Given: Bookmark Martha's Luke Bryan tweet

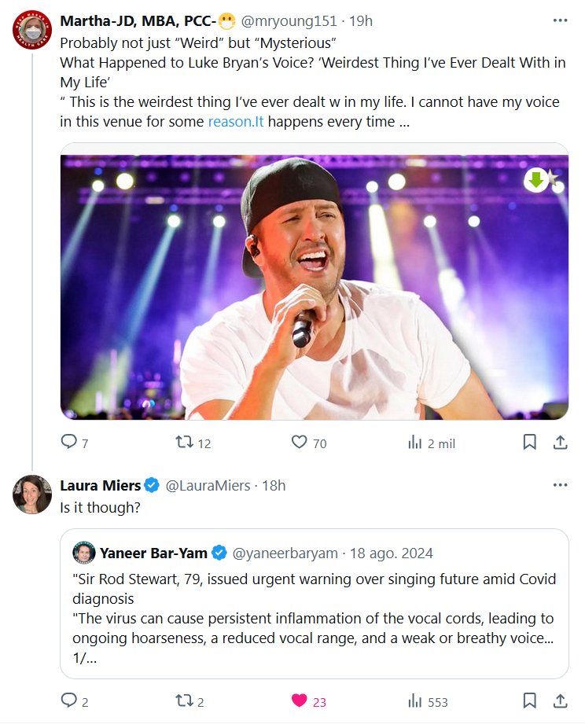Looking at the screenshot, I should coord(530,443).
